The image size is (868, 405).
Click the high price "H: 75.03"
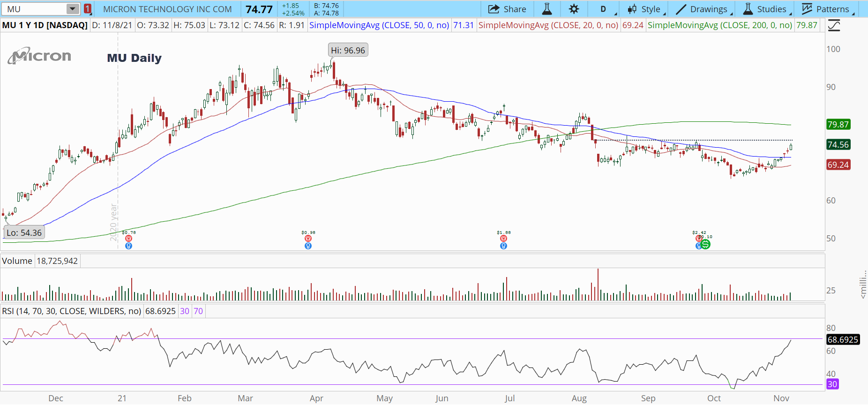click(x=189, y=25)
